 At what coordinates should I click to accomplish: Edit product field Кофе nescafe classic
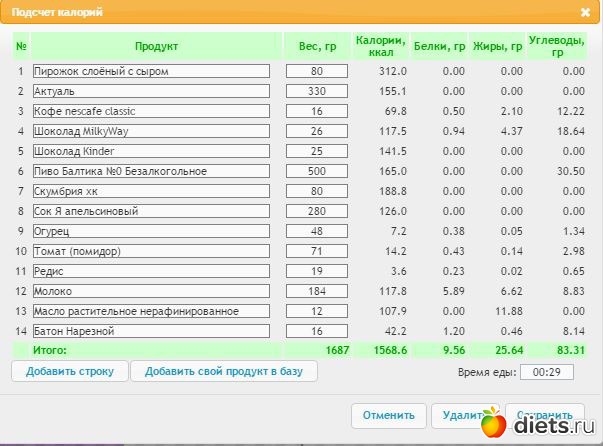pos(151,111)
